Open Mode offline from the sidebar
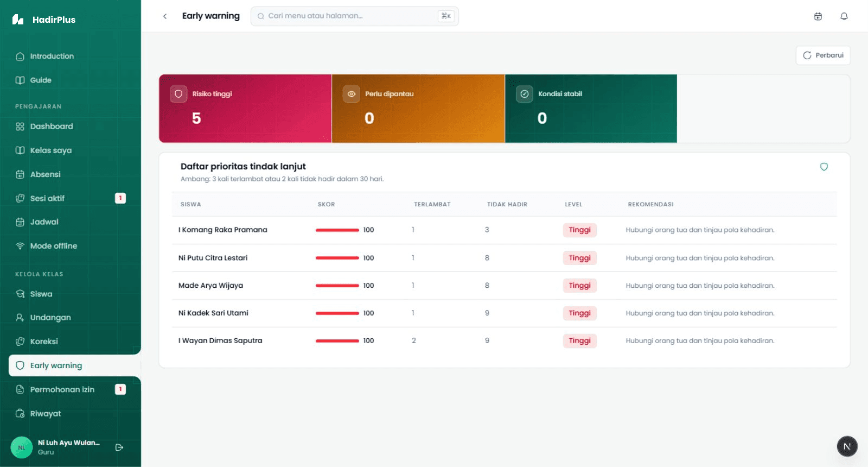Image resolution: width=868 pixels, height=467 pixels. pos(75,246)
